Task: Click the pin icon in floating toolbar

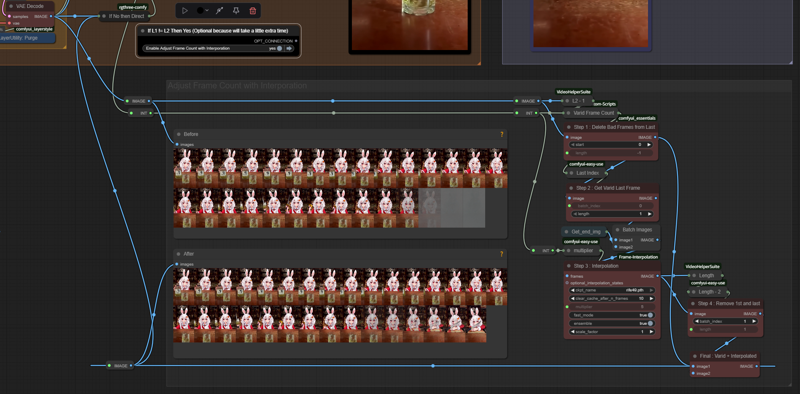Action: coord(236,10)
